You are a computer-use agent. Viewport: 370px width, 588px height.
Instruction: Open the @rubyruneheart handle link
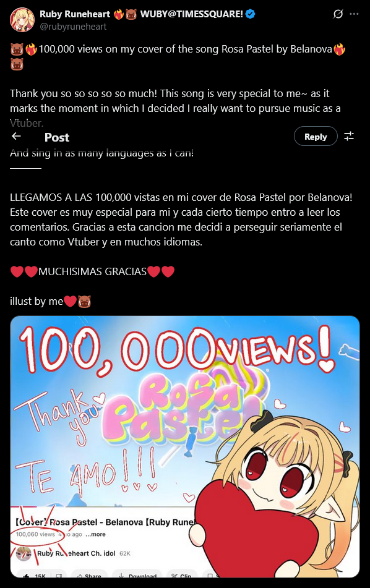73,27
